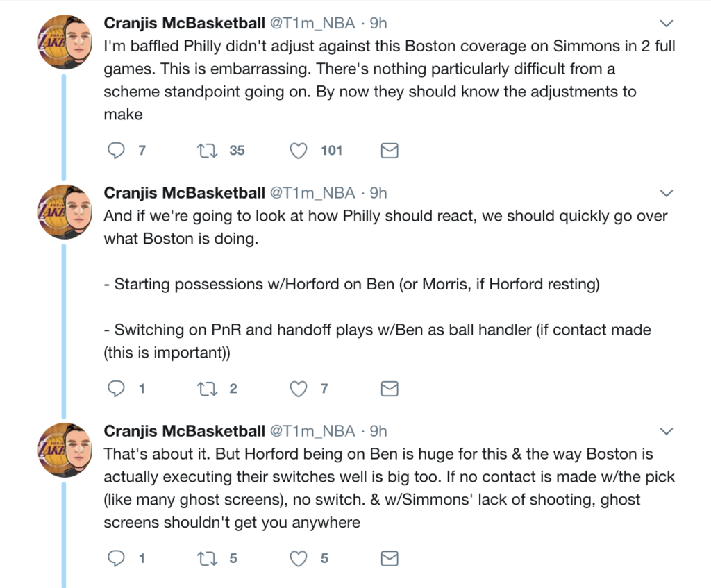The image size is (711, 588).
Task: Expand the second tweet's chevron options menu
Action: pyautogui.click(x=666, y=193)
